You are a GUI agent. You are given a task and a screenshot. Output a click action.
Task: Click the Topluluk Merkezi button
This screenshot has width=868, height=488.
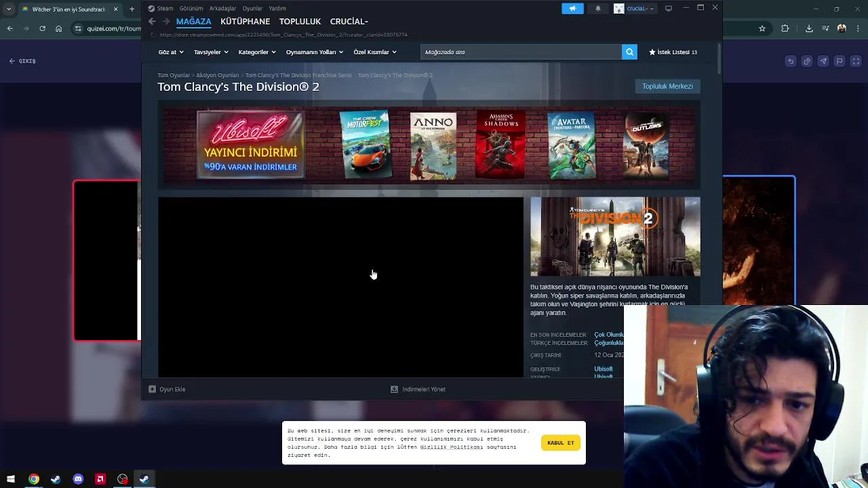(x=667, y=86)
